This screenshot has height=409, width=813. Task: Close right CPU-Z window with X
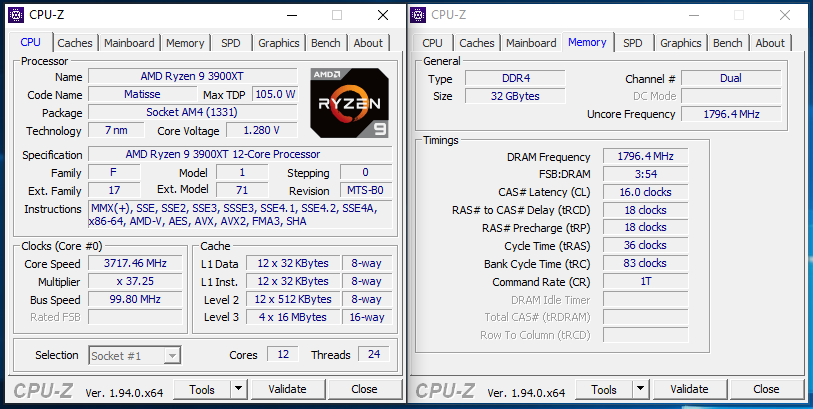[x=785, y=15]
